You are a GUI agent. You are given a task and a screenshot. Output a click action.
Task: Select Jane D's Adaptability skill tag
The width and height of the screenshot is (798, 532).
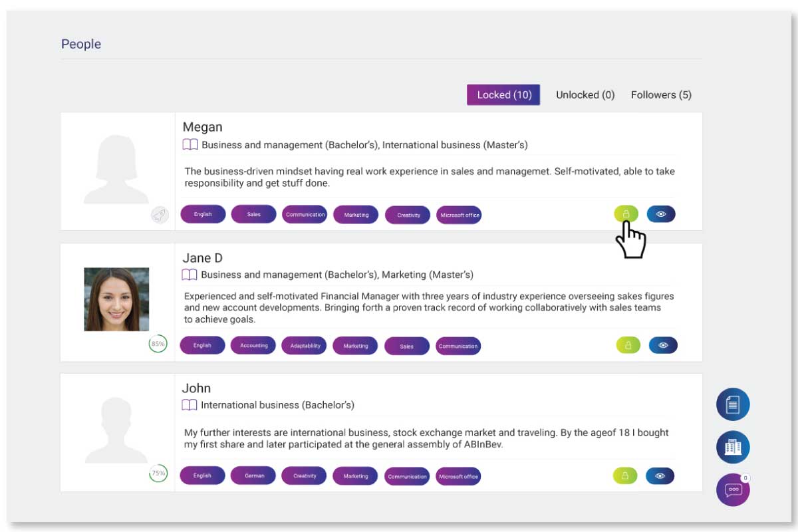(305, 346)
